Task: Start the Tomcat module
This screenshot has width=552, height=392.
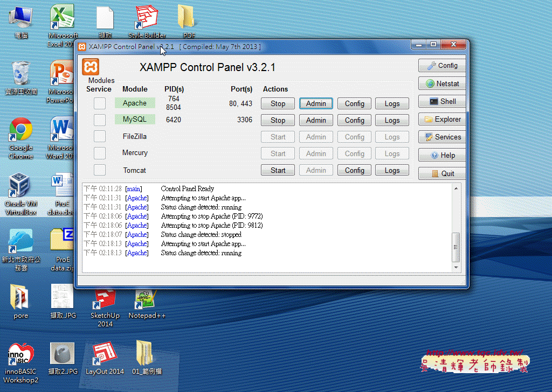Action: (278, 171)
